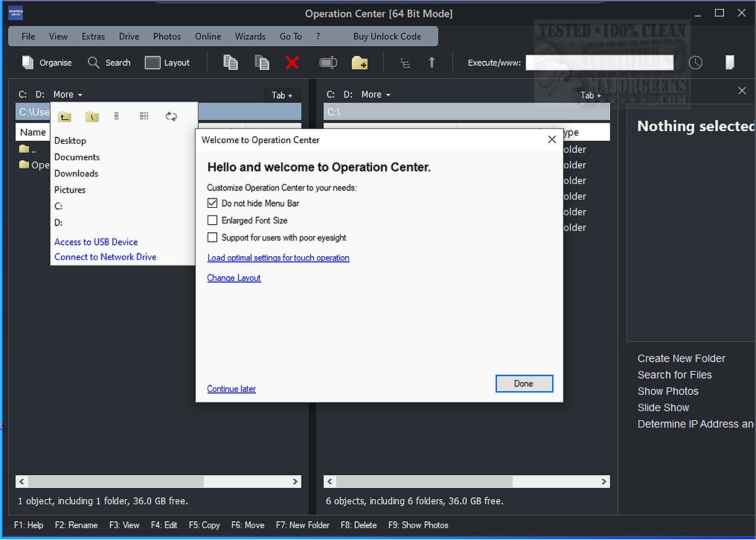The width and height of the screenshot is (756, 540).
Task: Enable Support for users with poor eyesight
Action: click(x=212, y=237)
